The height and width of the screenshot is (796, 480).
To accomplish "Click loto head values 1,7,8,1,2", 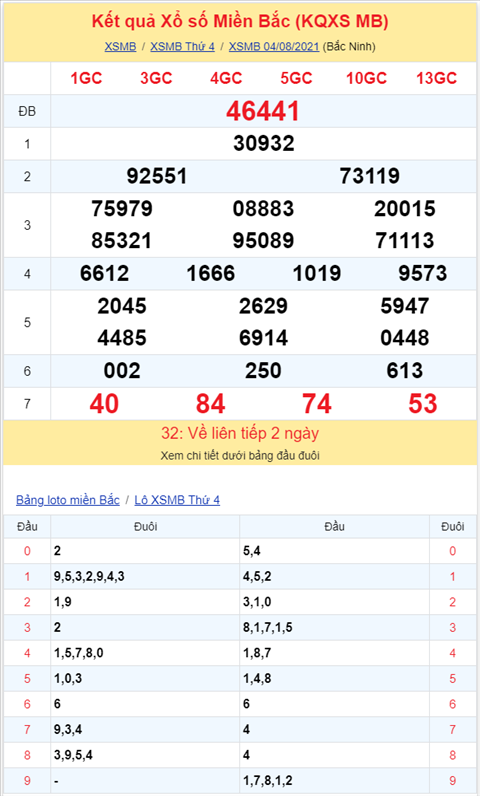I will point(267,781).
